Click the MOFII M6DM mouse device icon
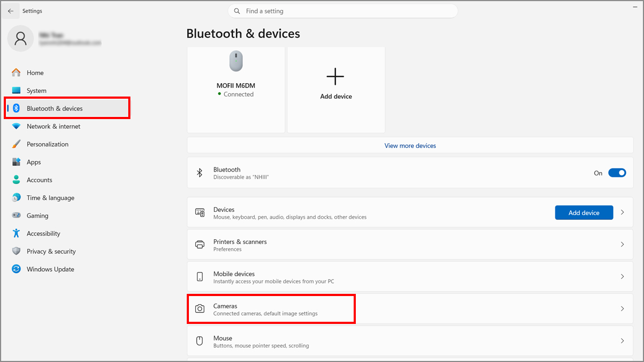The width and height of the screenshot is (644, 362). coord(236,61)
